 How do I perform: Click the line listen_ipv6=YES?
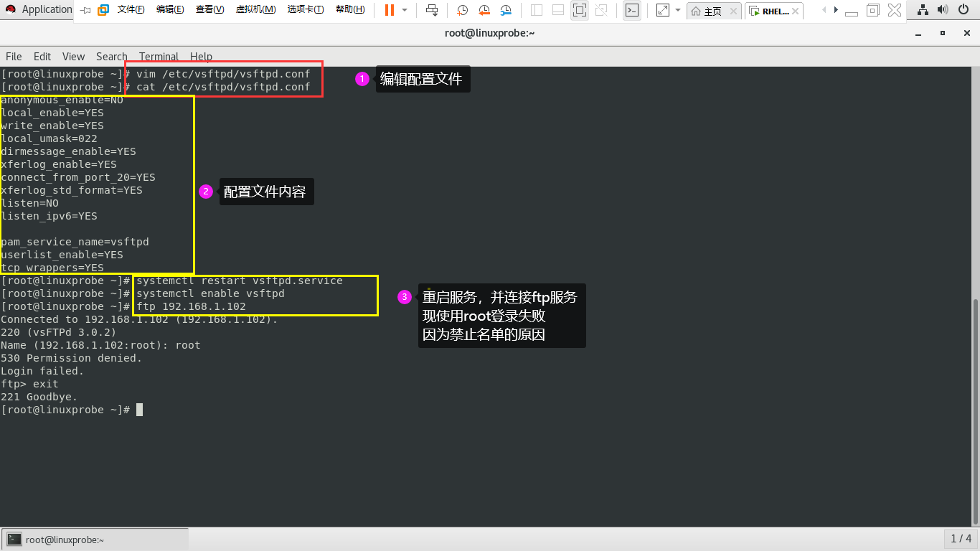pos(50,216)
